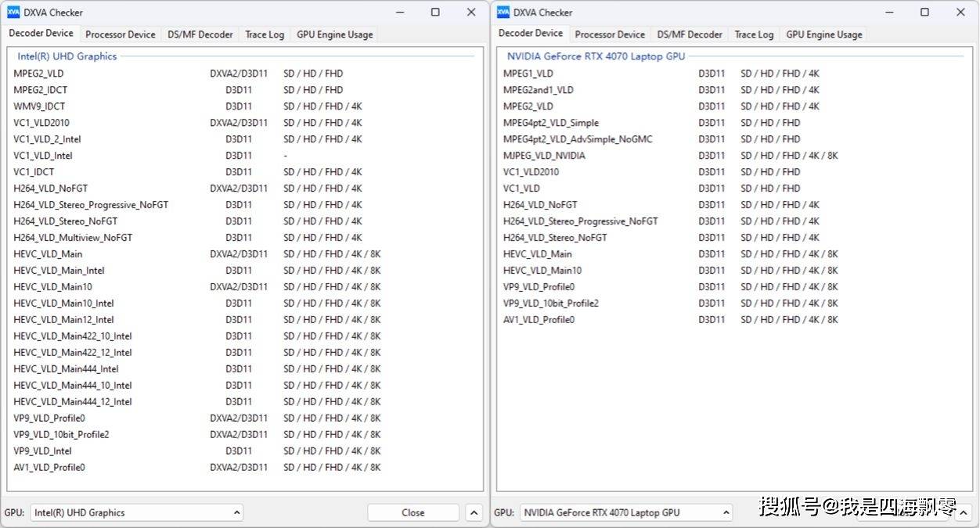Open GPU Engine Usage tab in Intel window
This screenshot has width=980, height=528.
point(335,34)
